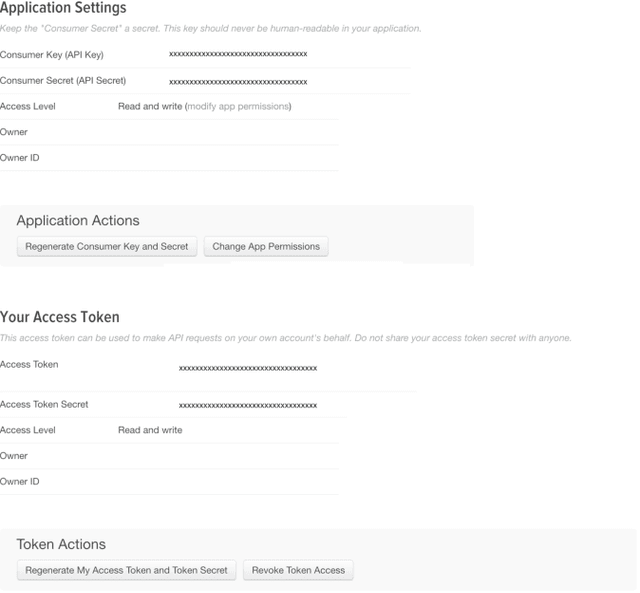The image size is (640, 593).
Task: Click Regenerate Consumer Key and Secret button
Action: pyautogui.click(x=107, y=246)
